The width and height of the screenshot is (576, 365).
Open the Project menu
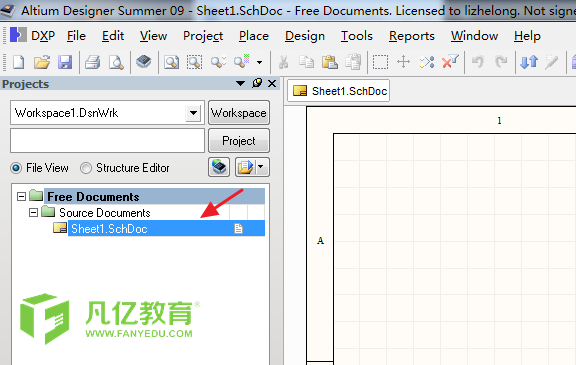coord(203,36)
